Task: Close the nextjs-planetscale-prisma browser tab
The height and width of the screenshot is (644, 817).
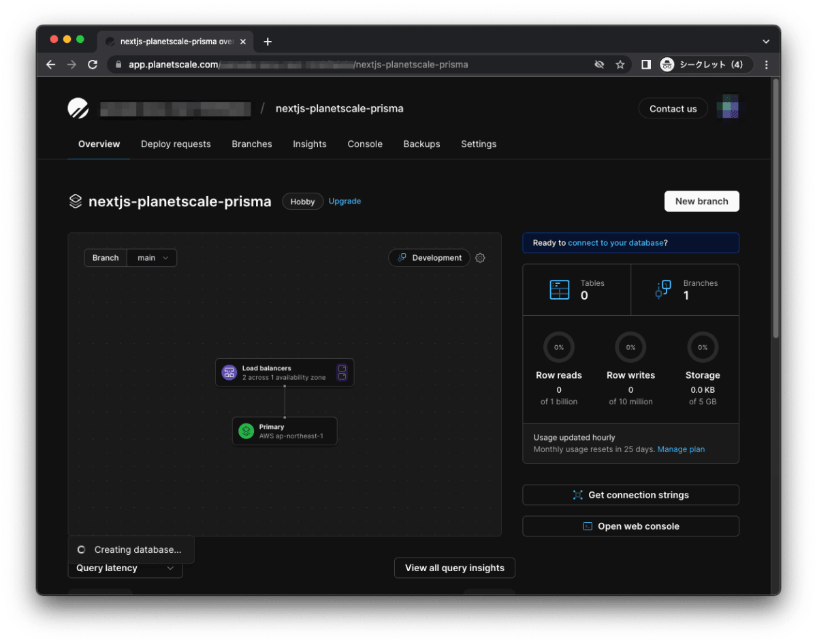Action: [x=243, y=42]
